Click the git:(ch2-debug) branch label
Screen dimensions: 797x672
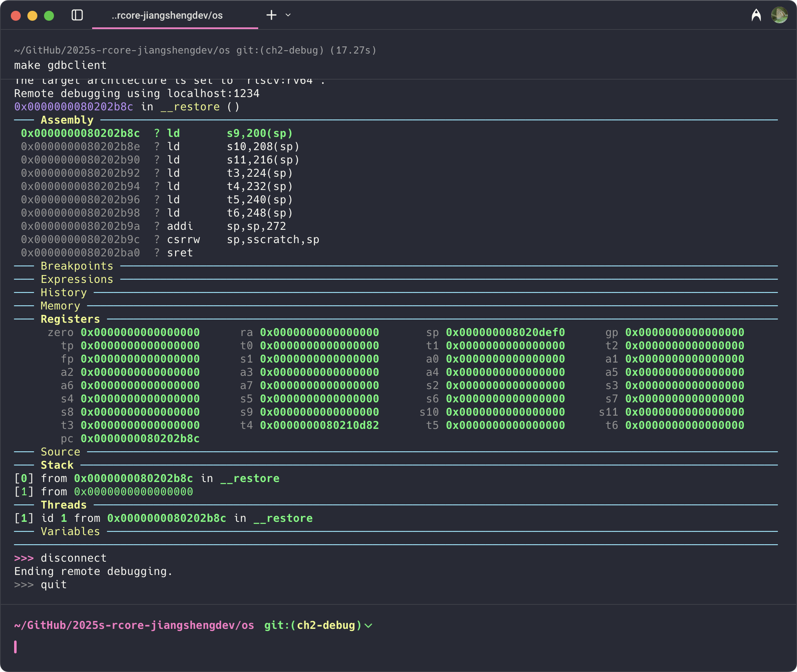click(x=313, y=625)
